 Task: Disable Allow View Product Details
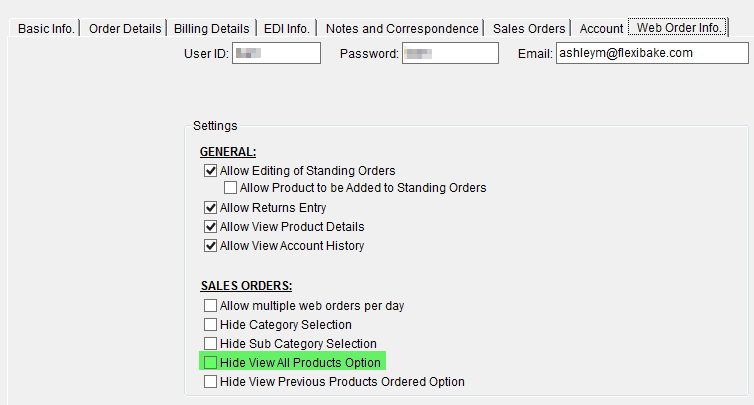point(210,227)
